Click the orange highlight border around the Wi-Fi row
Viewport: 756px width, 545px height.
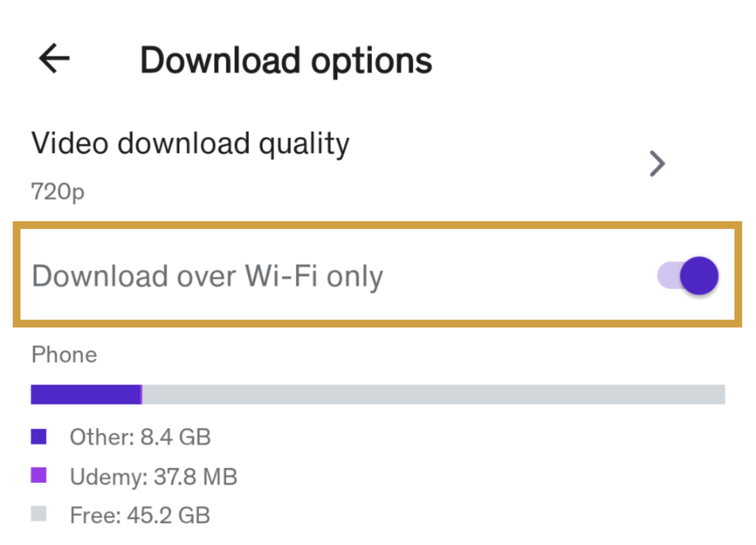(377, 225)
